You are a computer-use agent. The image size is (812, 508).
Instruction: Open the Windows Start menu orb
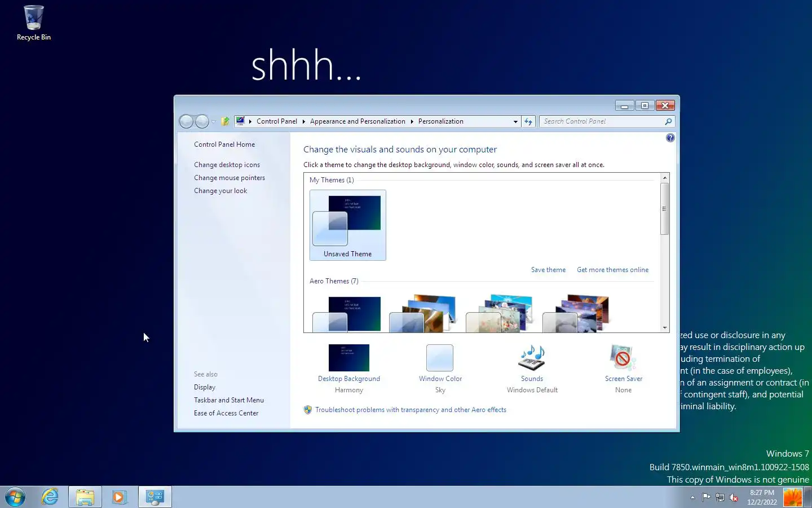click(15, 497)
